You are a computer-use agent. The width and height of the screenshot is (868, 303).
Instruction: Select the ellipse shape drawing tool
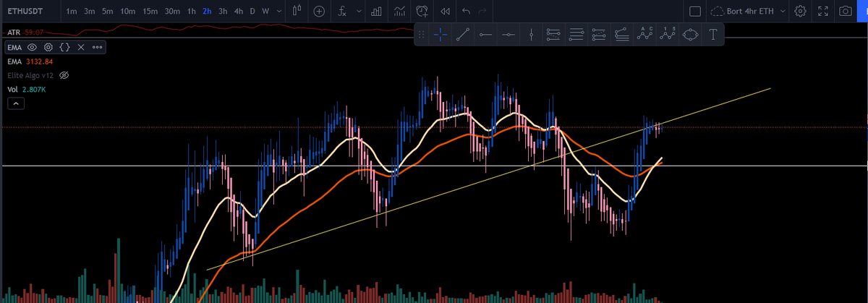[690, 34]
